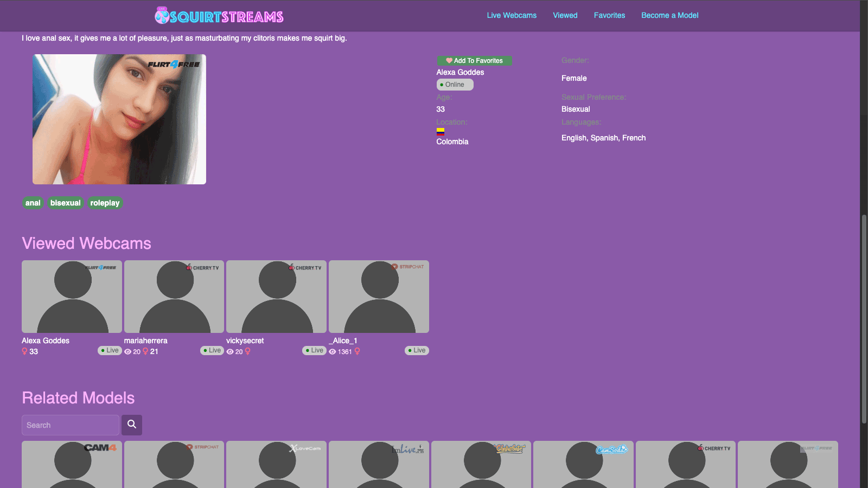868x488 pixels.
Task: Open the Viewed nav link
Action: [565, 15]
